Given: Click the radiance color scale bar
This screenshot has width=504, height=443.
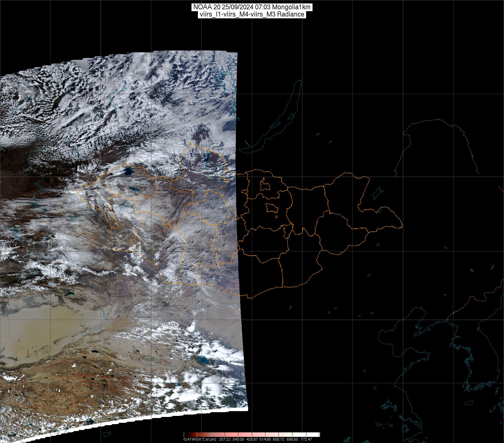Looking at the screenshot, I should (x=252, y=434).
